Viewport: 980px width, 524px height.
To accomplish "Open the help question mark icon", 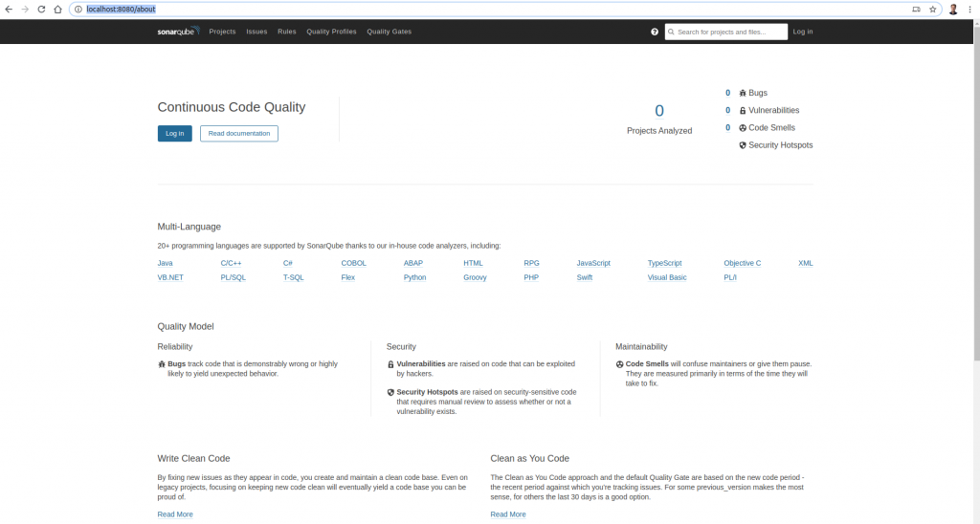I will pos(655,32).
